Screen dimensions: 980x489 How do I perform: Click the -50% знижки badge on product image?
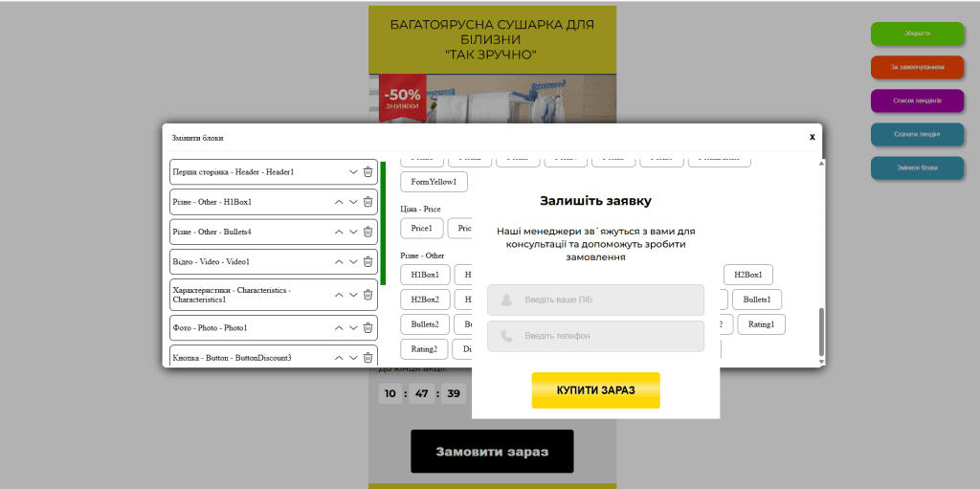(x=402, y=99)
